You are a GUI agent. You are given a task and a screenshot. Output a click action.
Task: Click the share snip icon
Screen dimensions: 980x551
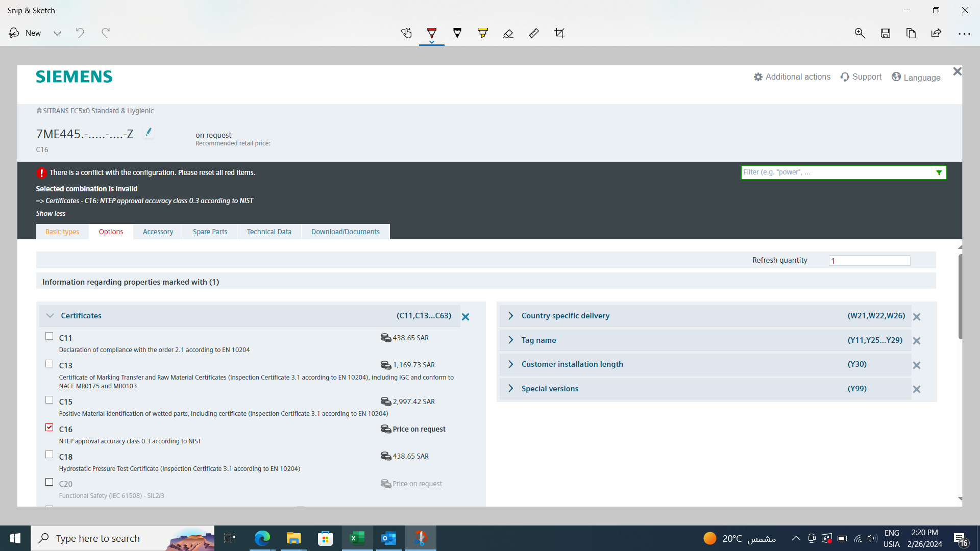point(936,33)
